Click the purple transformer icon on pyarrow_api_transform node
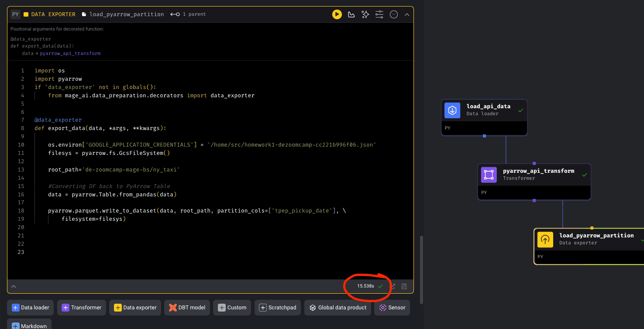The image size is (644, 329). click(489, 175)
